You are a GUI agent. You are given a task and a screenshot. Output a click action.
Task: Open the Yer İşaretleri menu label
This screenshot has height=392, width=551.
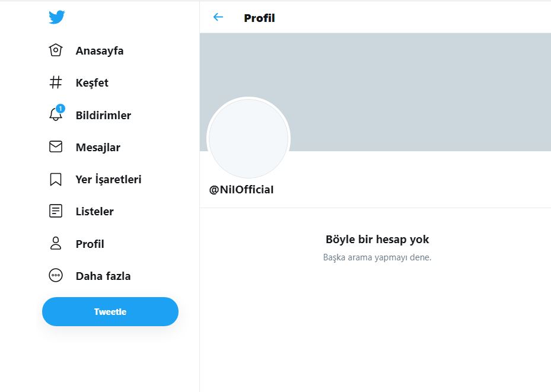(x=109, y=179)
